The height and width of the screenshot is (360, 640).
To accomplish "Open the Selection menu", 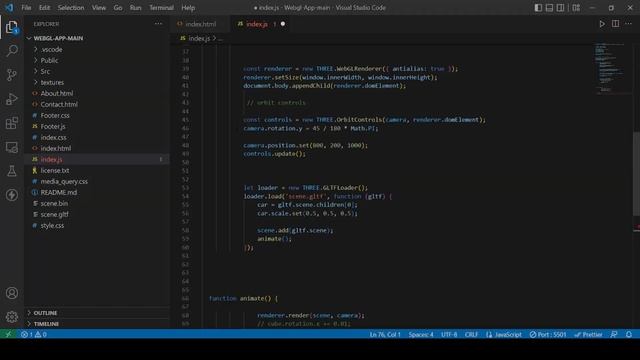I will point(71,8).
